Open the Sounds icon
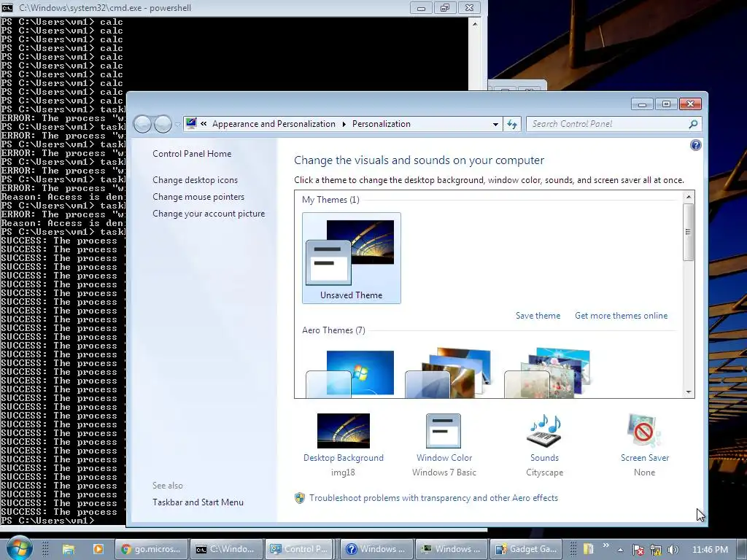Screen dimensions: 747x560 pyautogui.click(x=544, y=430)
